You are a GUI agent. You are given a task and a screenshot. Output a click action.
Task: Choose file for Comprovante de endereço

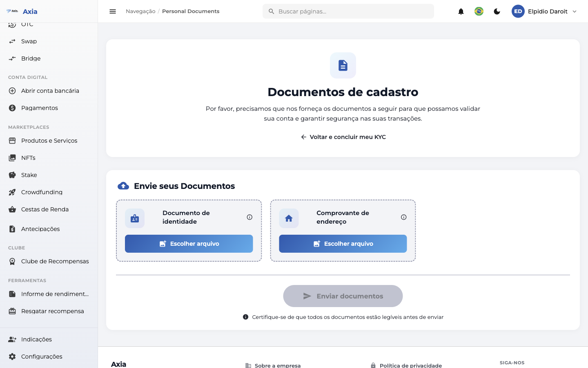343,244
